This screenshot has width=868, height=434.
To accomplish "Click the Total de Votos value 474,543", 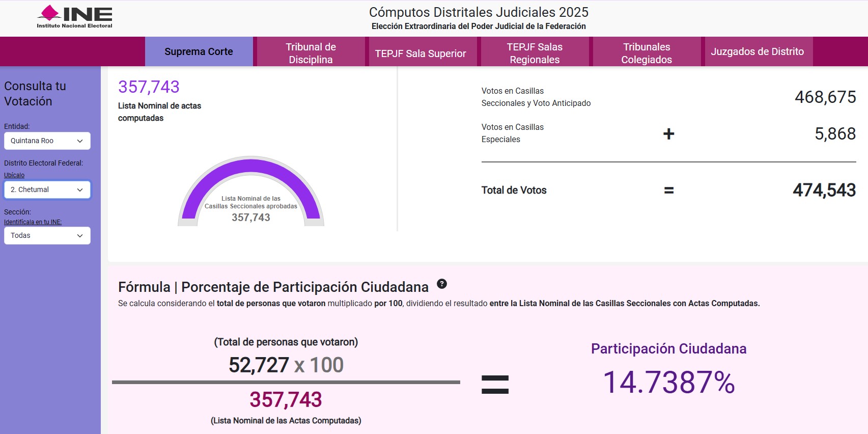I will 824,190.
